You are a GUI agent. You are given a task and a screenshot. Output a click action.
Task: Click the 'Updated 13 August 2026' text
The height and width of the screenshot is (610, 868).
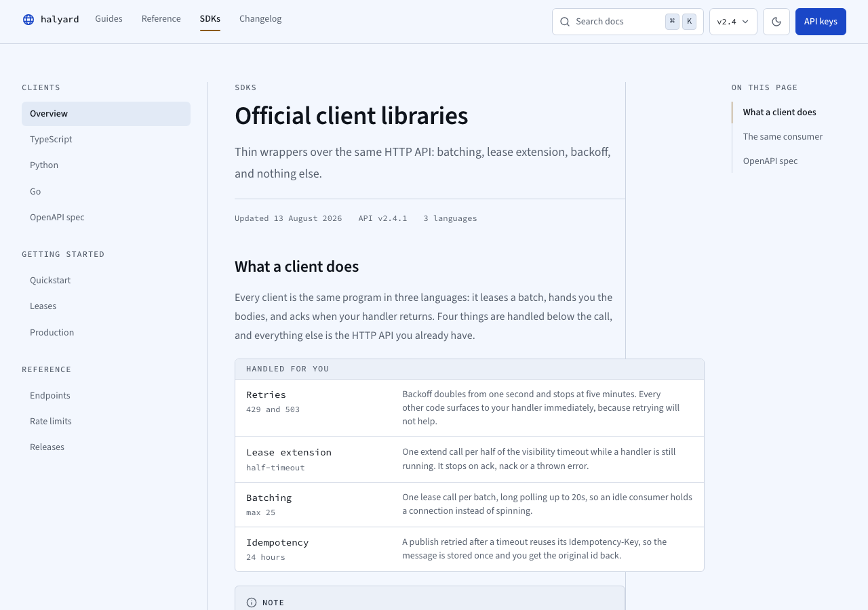tap(288, 218)
